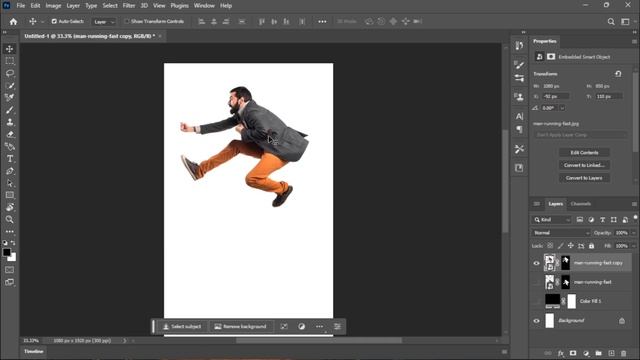Select the Path Selection tool
Image resolution: width=640 pixels, height=360 pixels.
[x=9, y=183]
